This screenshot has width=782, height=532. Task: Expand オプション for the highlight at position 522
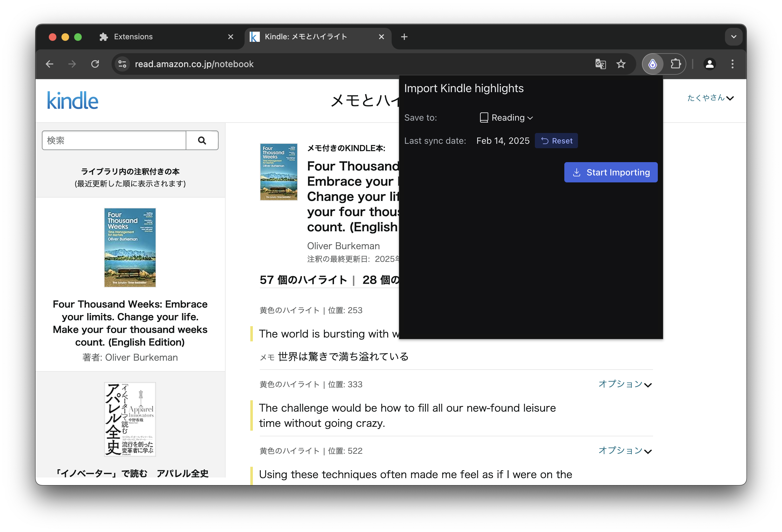pyautogui.click(x=625, y=451)
